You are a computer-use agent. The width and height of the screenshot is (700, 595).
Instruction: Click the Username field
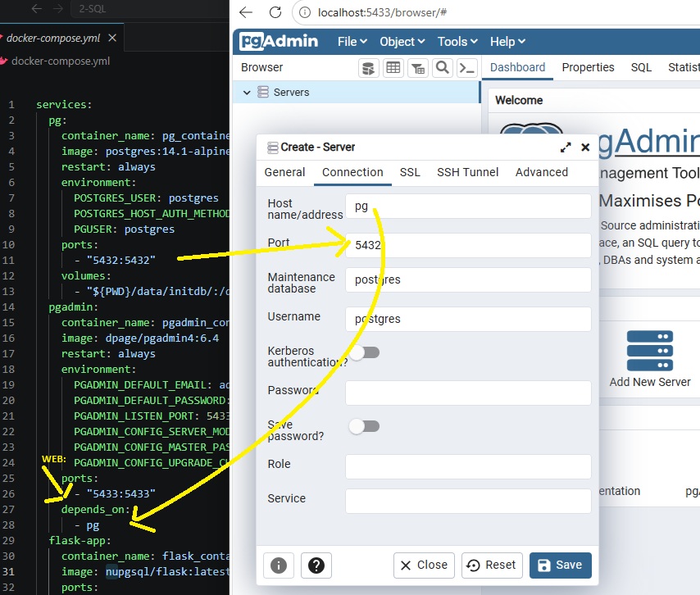tap(468, 319)
